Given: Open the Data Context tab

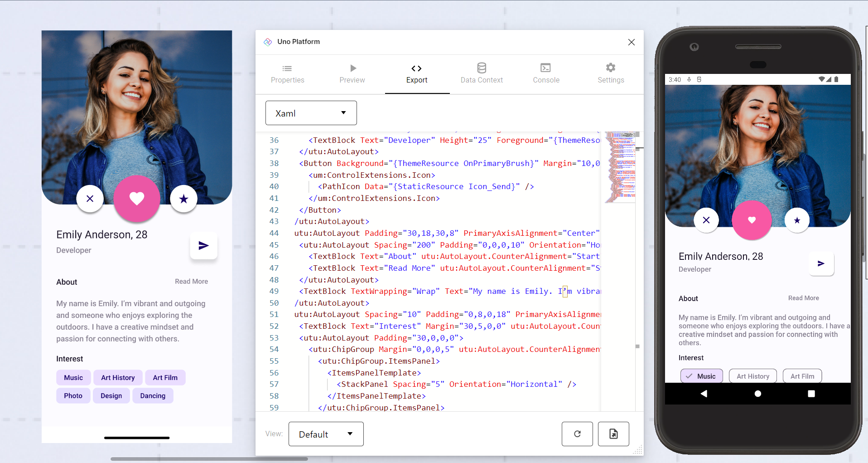Looking at the screenshot, I should (481, 73).
